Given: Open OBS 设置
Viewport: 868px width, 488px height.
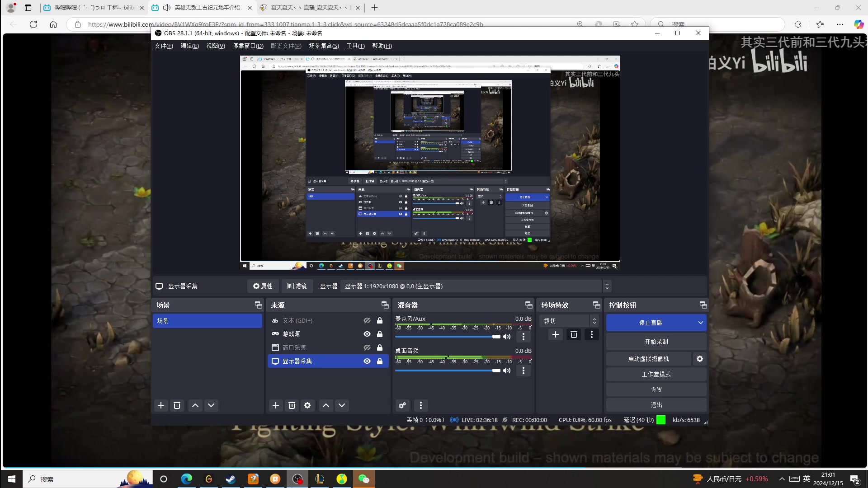Looking at the screenshot, I should (x=656, y=389).
